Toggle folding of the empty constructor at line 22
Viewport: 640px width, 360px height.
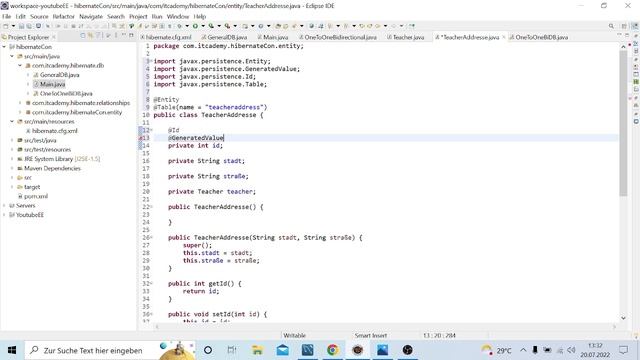[151, 207]
